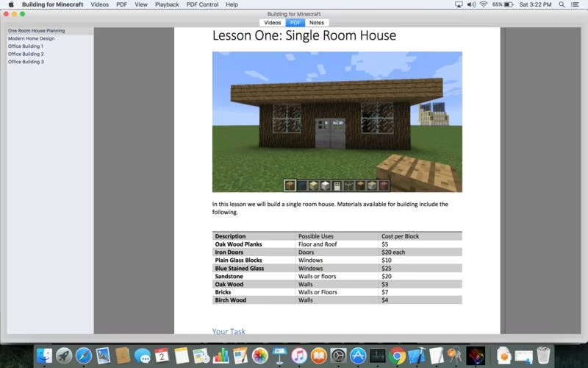
Task: Open the Videos menu in menu bar
Action: click(x=99, y=4)
